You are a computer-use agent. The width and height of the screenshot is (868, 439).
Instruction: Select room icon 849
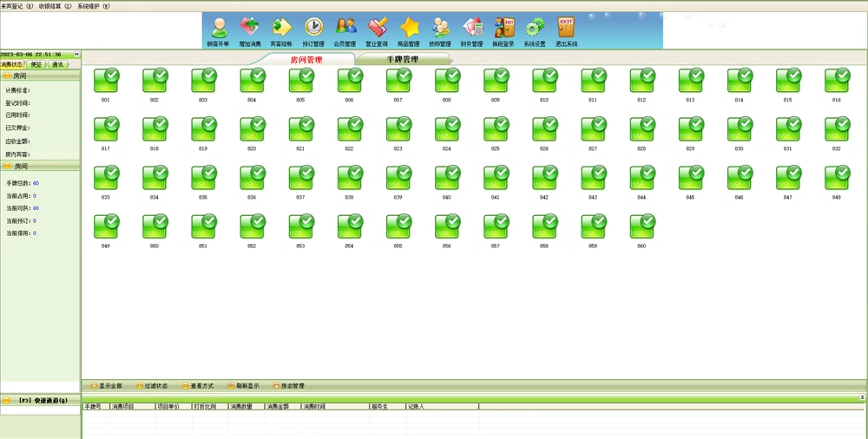pyautogui.click(x=106, y=227)
